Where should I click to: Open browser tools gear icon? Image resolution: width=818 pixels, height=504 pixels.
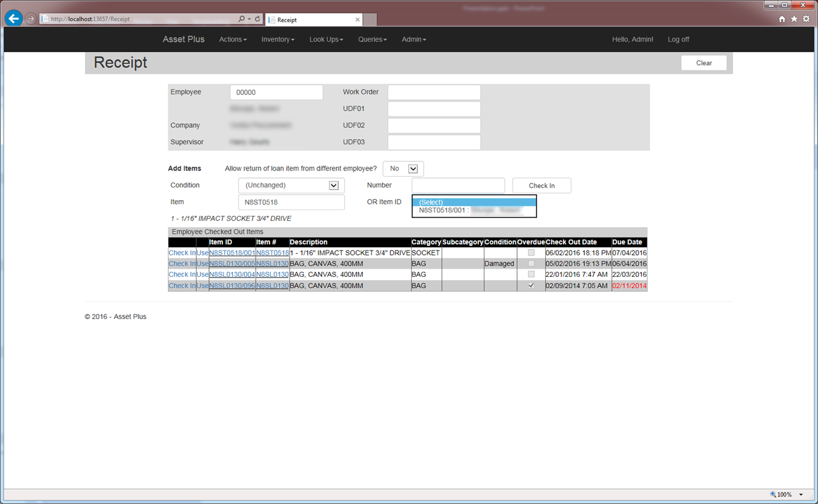tap(806, 19)
